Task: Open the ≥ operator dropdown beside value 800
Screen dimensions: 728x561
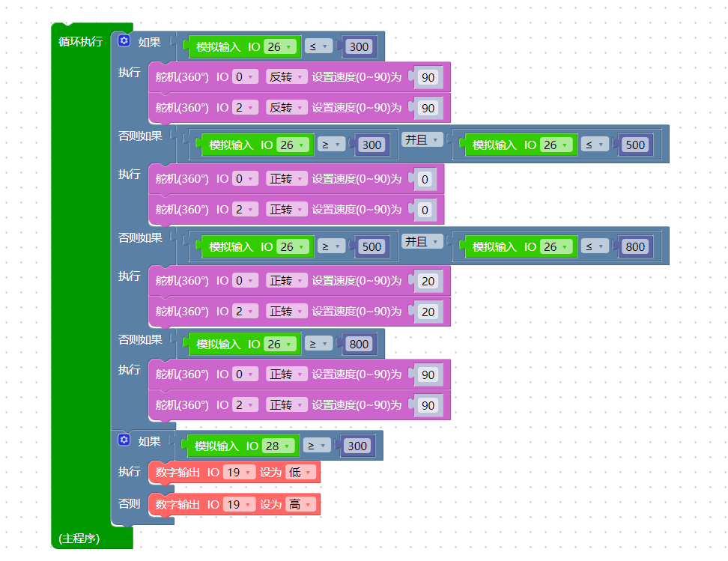Action: click(x=318, y=344)
